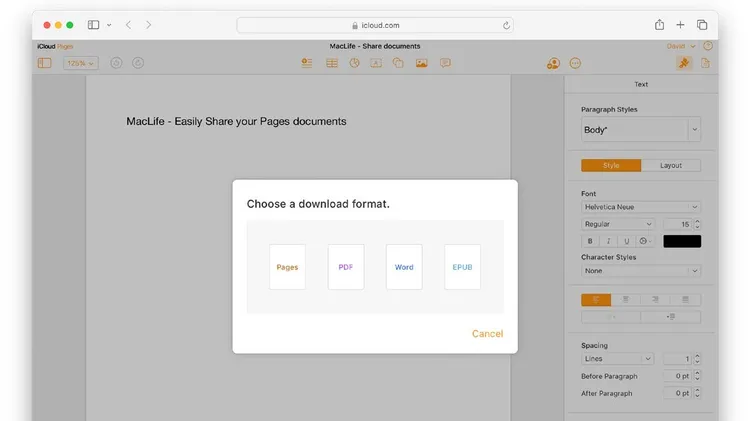This screenshot has width=750, height=421.
Task: Select justified text alignment
Action: (685, 300)
